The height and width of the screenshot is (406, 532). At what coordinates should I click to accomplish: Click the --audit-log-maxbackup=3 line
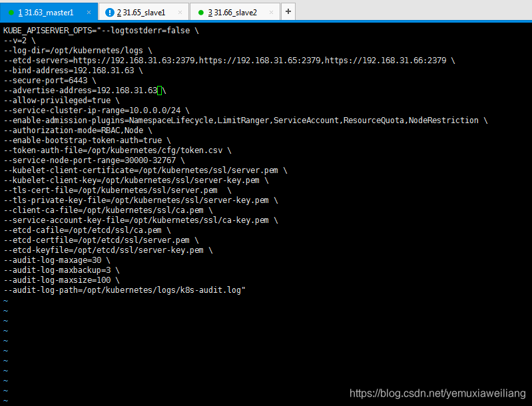(x=61, y=270)
